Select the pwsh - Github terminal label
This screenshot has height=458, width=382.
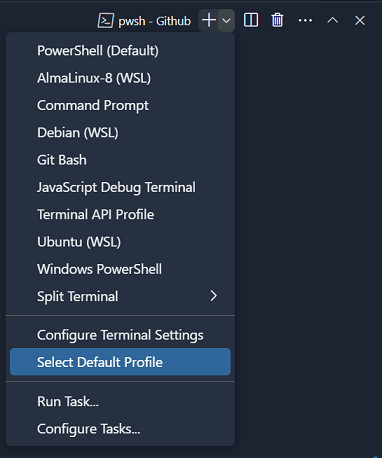tap(155, 21)
